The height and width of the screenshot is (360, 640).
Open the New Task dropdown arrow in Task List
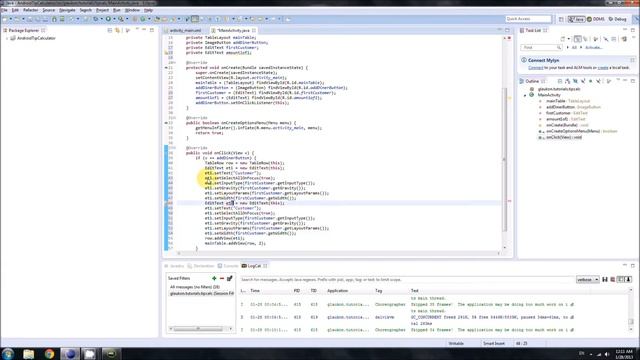click(x=569, y=39)
